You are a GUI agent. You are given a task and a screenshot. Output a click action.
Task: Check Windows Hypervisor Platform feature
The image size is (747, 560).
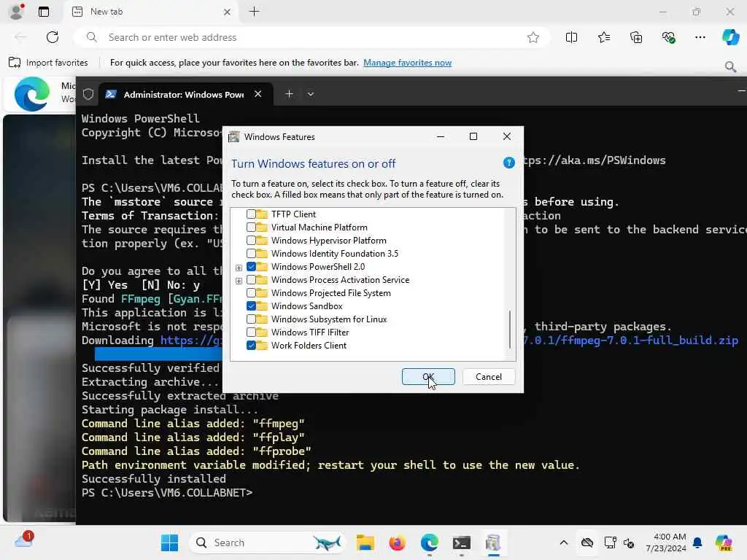(x=251, y=241)
